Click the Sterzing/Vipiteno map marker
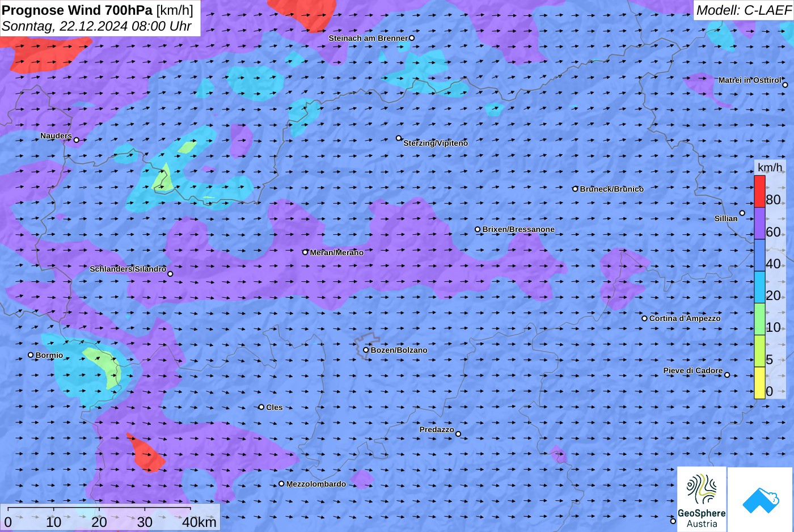The width and height of the screenshot is (794, 532). [399, 138]
